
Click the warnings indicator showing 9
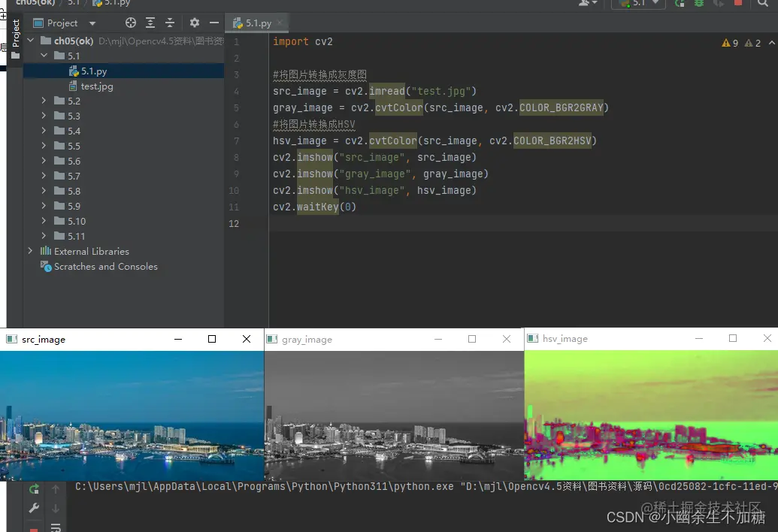coord(730,43)
